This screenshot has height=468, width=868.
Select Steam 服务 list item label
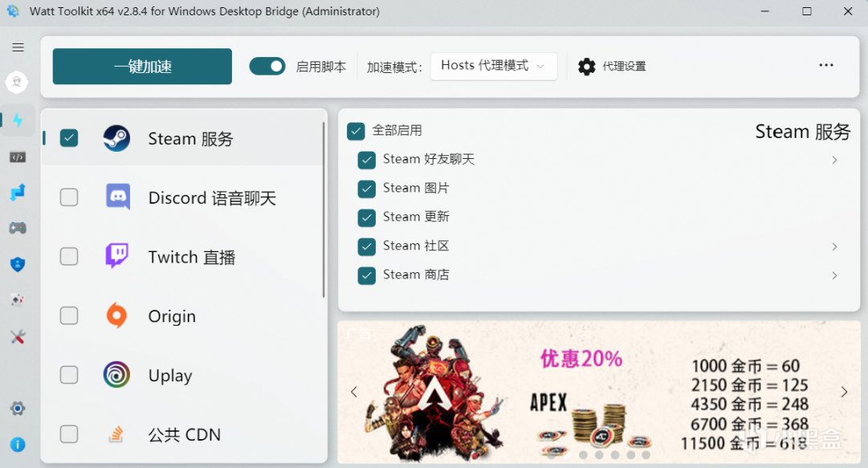(190, 138)
